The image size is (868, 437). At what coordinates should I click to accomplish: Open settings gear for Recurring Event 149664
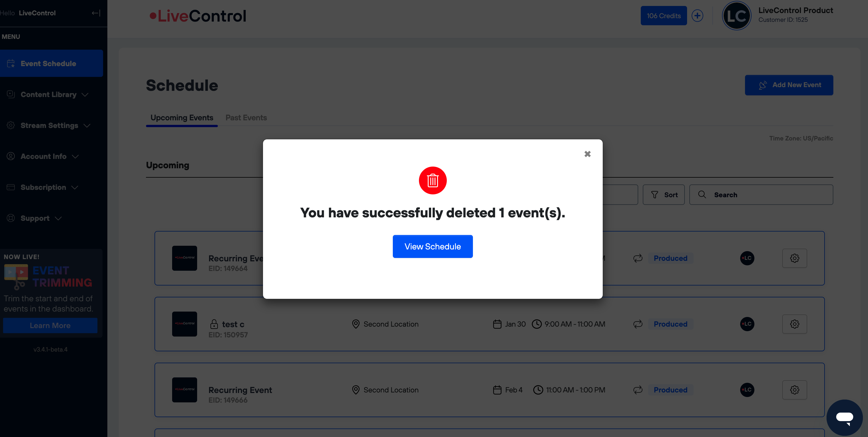[794, 258]
